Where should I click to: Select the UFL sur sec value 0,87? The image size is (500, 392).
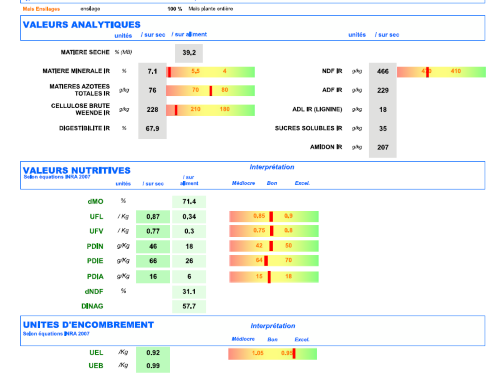pyautogui.click(x=153, y=217)
